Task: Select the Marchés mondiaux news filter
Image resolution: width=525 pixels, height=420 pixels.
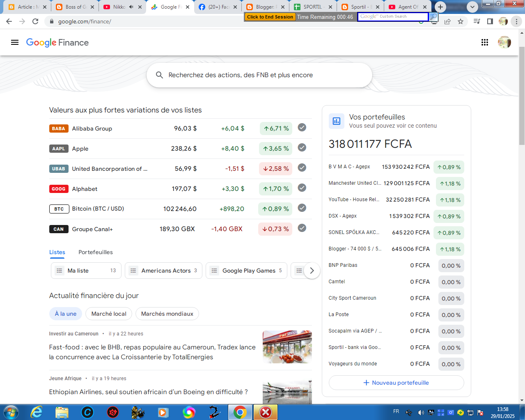Action: 167,314
